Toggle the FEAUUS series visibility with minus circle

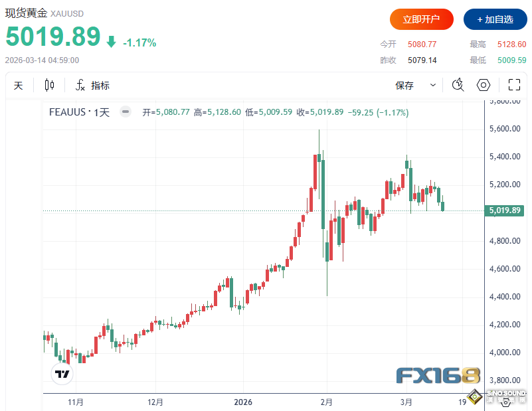(125, 112)
